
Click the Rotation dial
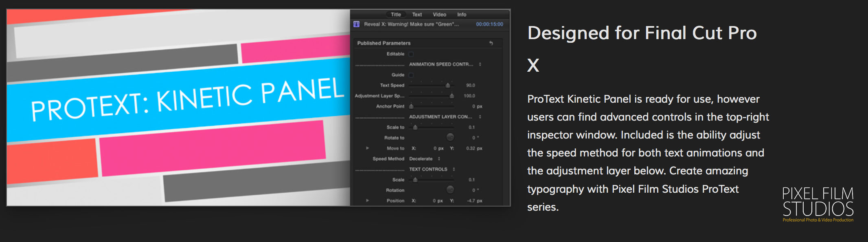pyautogui.click(x=450, y=190)
